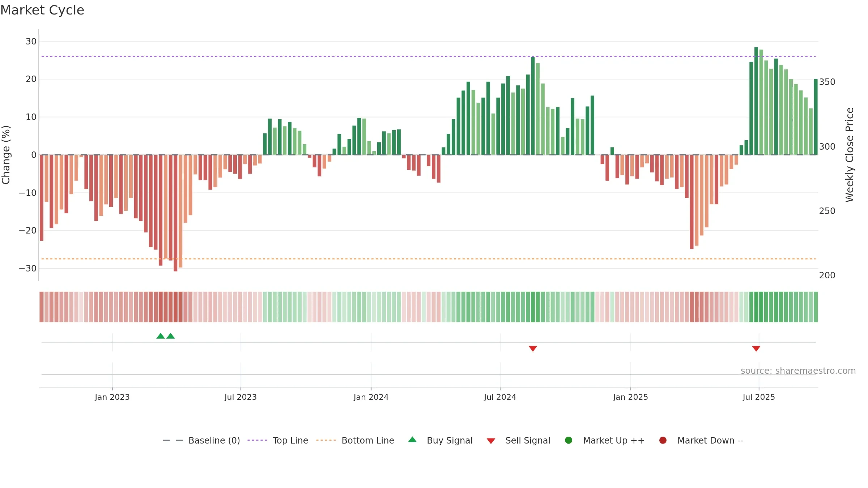Click the Jan 2024 axis label
868x488 pixels.
371,397
